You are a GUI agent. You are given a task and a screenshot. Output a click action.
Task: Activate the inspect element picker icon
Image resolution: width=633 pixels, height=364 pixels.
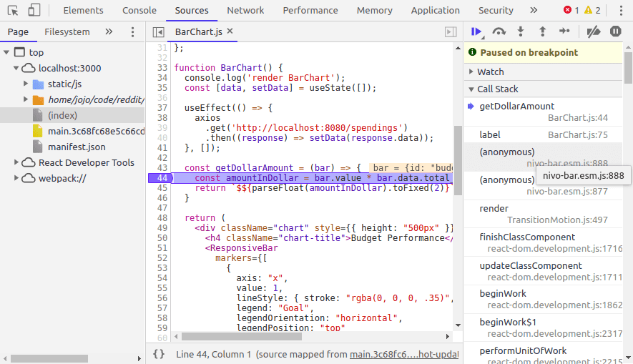(x=13, y=11)
